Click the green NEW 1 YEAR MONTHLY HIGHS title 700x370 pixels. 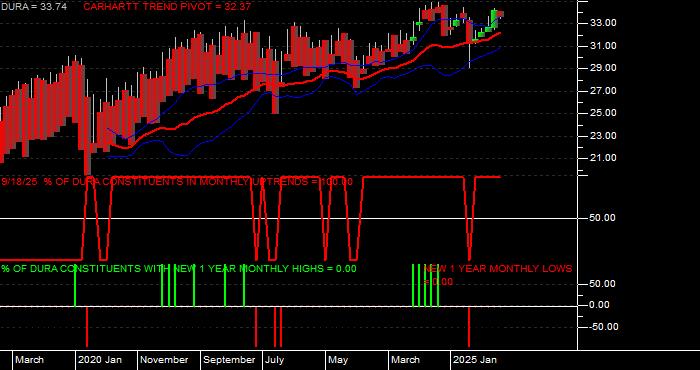179,269
